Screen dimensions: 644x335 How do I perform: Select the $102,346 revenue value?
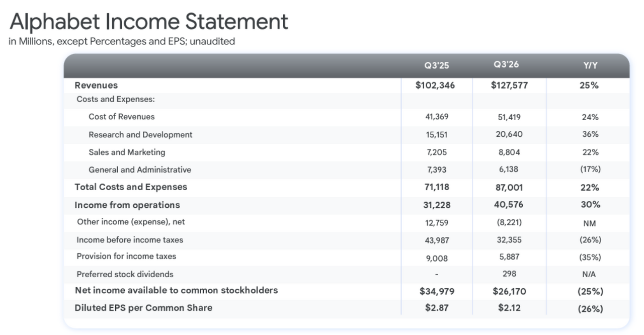[435, 86]
